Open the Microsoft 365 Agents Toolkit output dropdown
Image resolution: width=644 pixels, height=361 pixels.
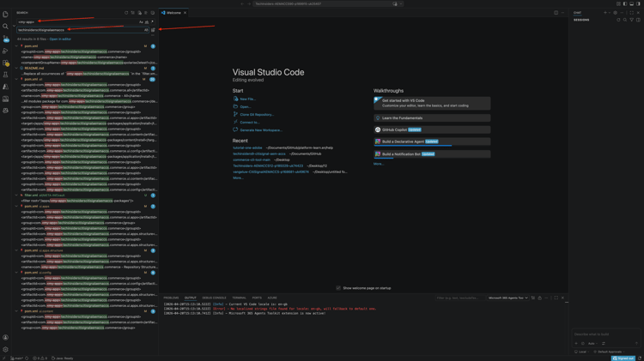coord(507,298)
